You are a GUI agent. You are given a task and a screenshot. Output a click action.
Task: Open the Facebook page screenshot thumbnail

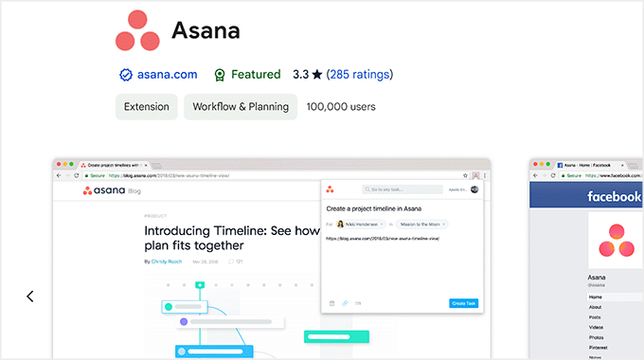(586, 259)
